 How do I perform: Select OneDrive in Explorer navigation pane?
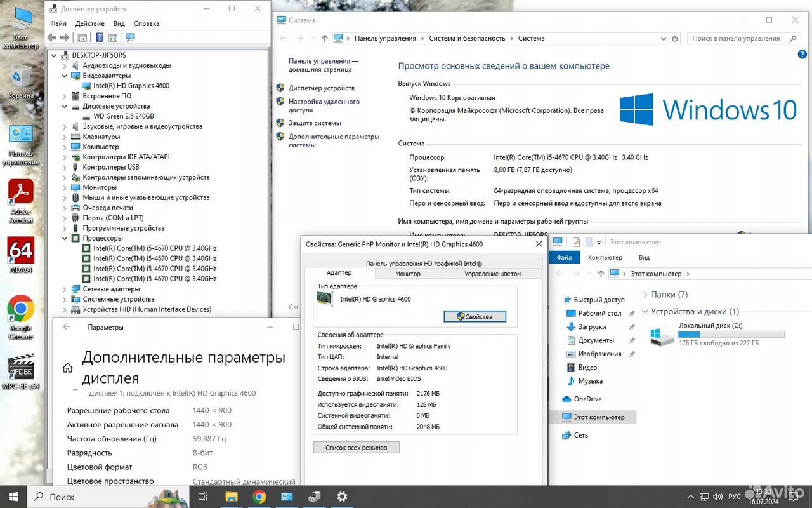pos(587,399)
